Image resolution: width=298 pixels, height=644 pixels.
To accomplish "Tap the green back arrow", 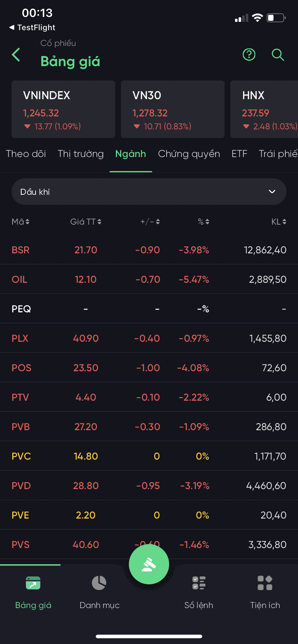I will coord(16,55).
